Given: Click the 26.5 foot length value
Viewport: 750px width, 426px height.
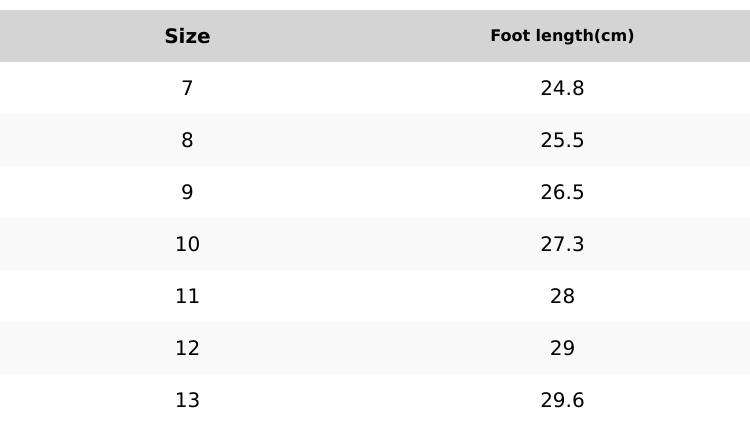Looking at the screenshot, I should click(562, 192).
